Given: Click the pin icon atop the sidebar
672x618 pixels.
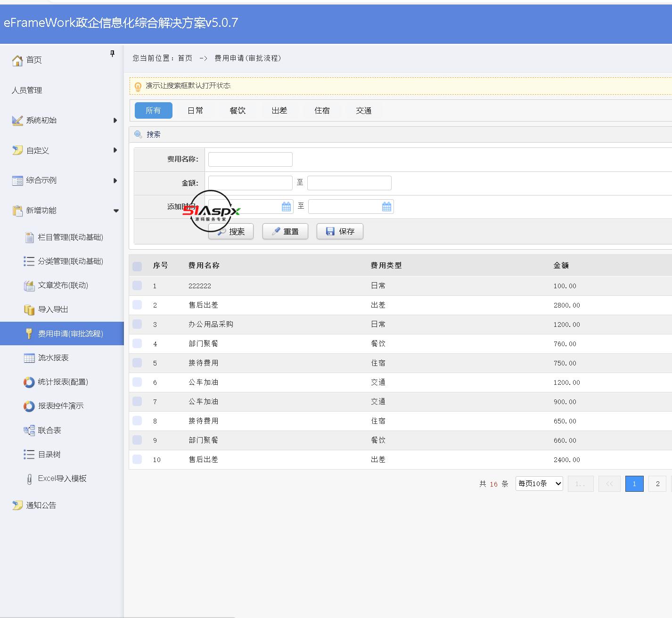Looking at the screenshot, I should click(112, 54).
